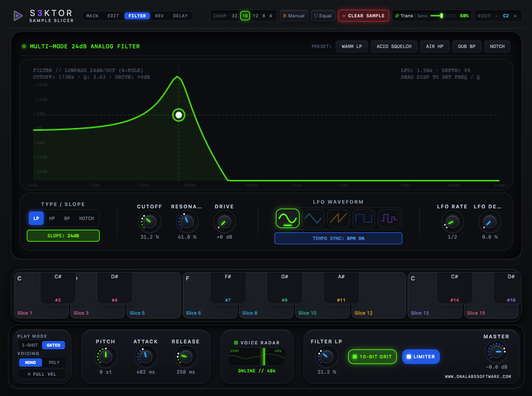Click the Cutoff knob
Screen dimensions: 532x396
coord(150,222)
